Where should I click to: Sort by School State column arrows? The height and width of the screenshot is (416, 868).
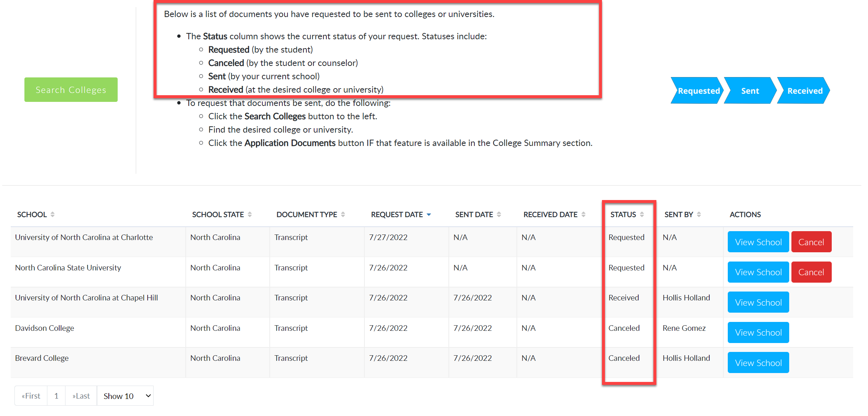click(250, 214)
